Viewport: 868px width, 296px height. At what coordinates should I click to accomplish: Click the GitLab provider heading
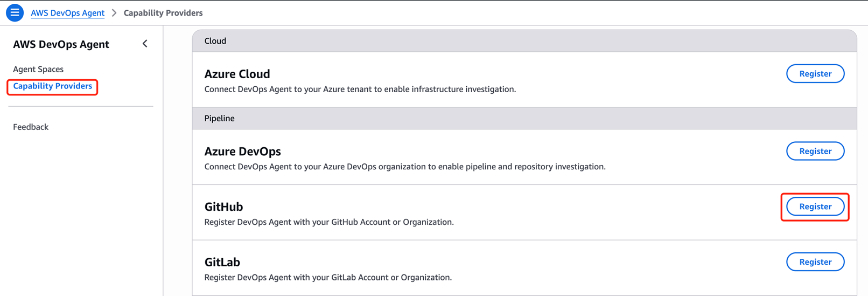point(222,263)
